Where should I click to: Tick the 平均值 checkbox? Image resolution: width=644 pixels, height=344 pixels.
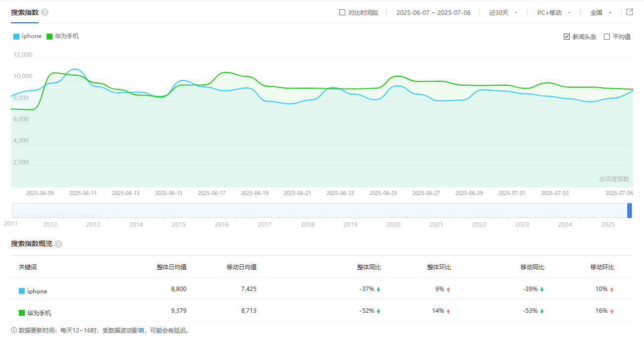point(607,37)
